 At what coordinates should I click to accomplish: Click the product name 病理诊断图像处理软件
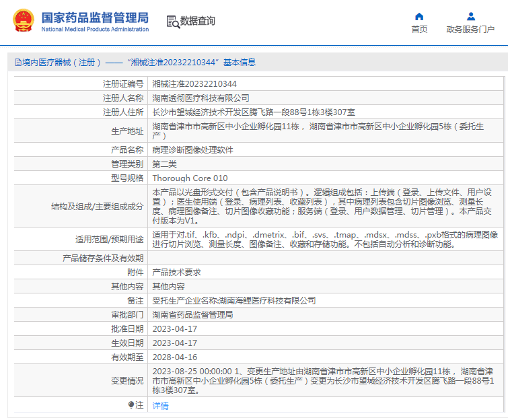(192, 149)
